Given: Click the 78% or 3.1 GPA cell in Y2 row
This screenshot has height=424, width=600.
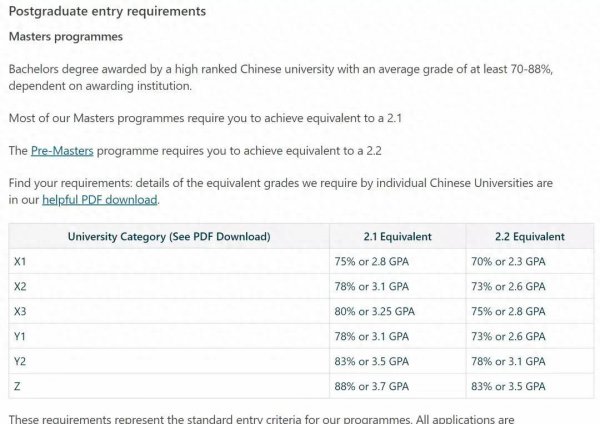Looking at the screenshot, I should click(509, 361).
